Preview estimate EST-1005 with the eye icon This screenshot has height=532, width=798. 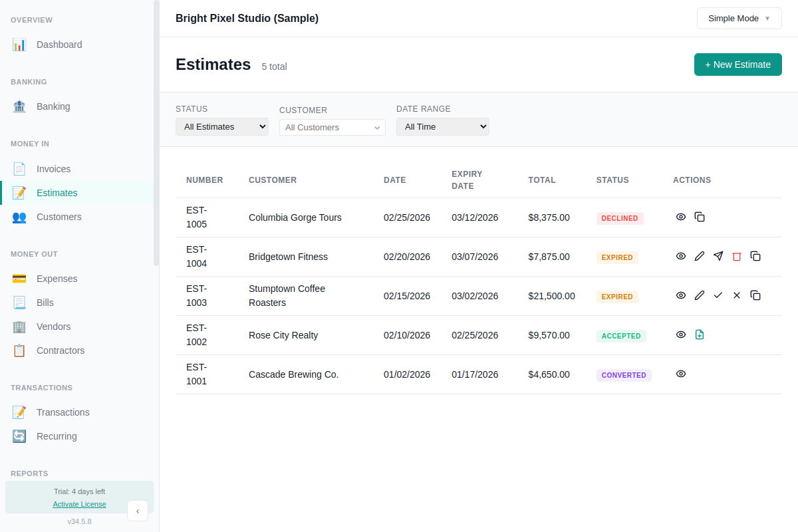680,217
